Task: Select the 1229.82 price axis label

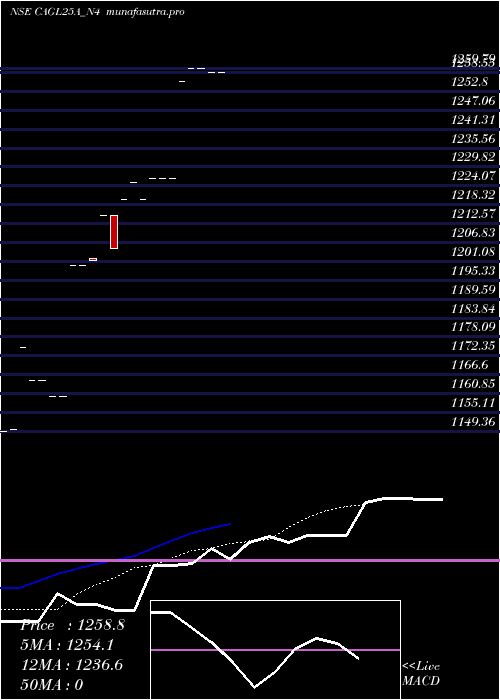Action: click(x=474, y=157)
